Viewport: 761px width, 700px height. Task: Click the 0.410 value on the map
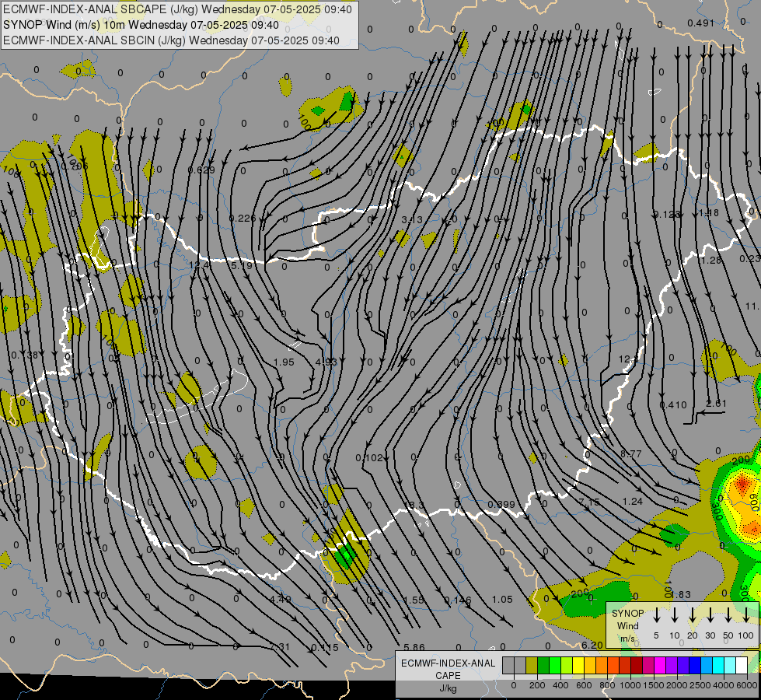[673, 404]
